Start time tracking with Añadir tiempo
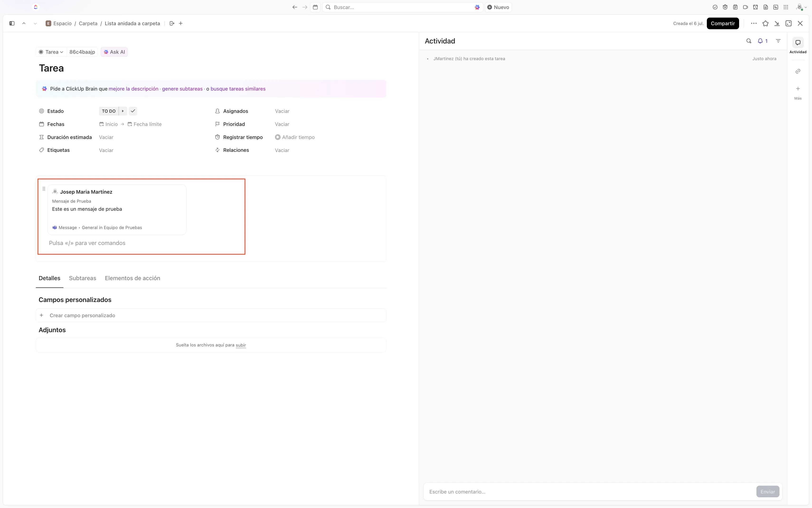The width and height of the screenshot is (812, 508). 295,137
